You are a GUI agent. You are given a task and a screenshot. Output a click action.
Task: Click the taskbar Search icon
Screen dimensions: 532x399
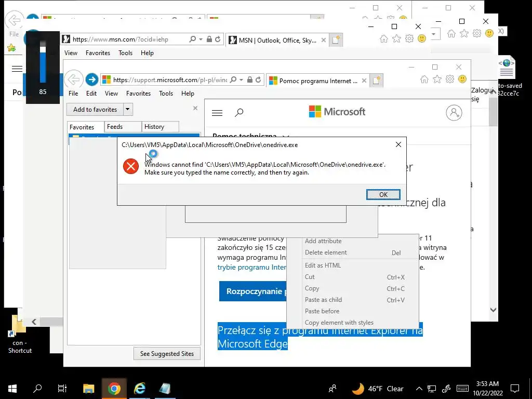click(x=37, y=388)
